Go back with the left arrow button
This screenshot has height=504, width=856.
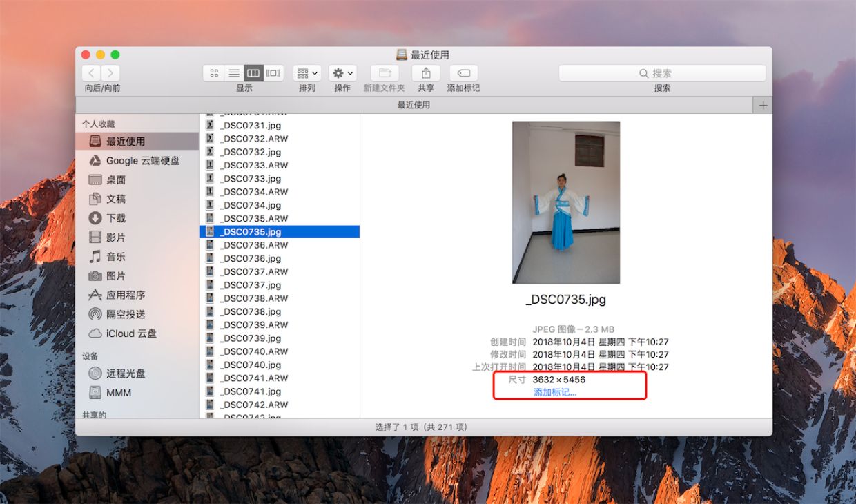point(92,73)
